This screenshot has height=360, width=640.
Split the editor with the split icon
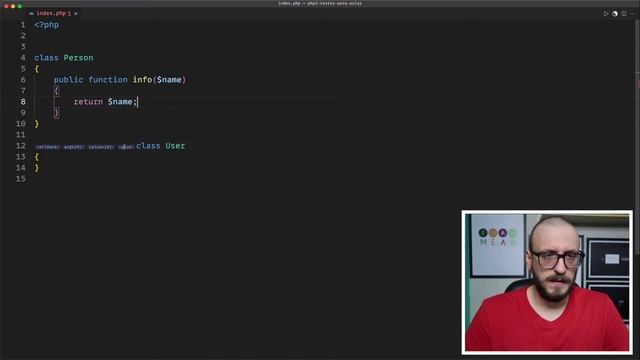click(x=624, y=13)
